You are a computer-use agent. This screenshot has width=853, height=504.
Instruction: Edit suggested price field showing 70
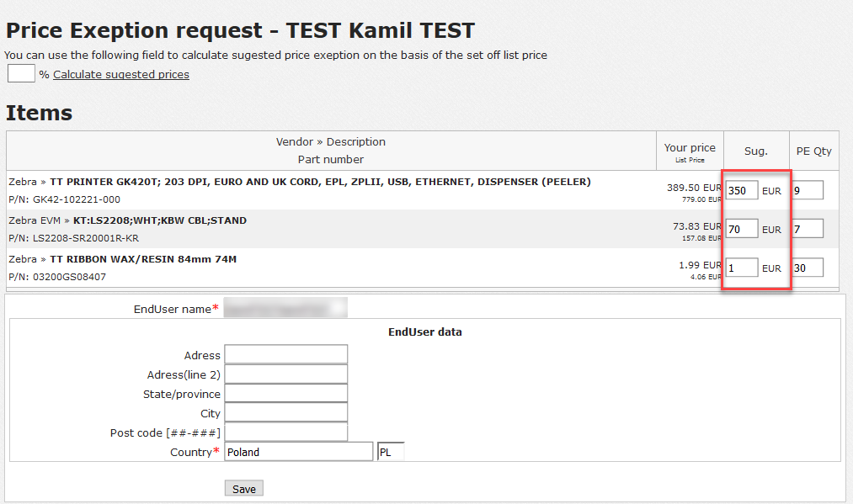tap(742, 229)
